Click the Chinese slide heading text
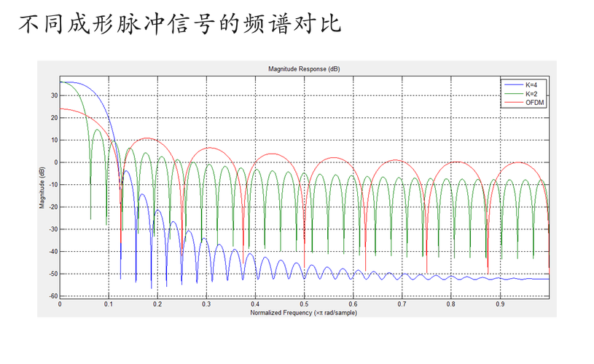 (179, 27)
